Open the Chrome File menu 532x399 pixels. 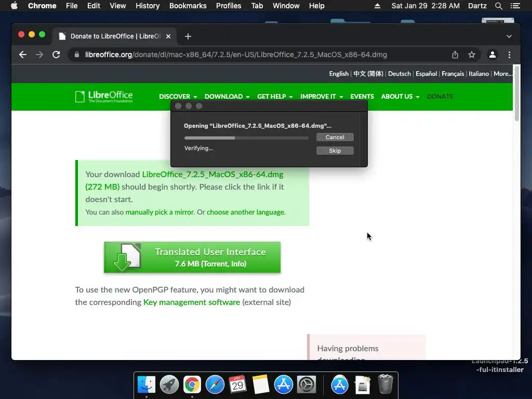(72, 6)
